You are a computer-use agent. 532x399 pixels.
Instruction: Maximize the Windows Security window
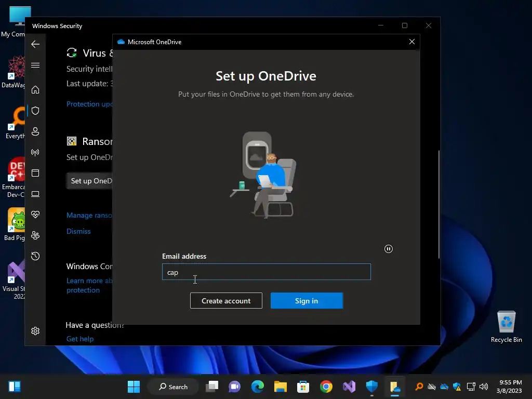click(x=404, y=25)
